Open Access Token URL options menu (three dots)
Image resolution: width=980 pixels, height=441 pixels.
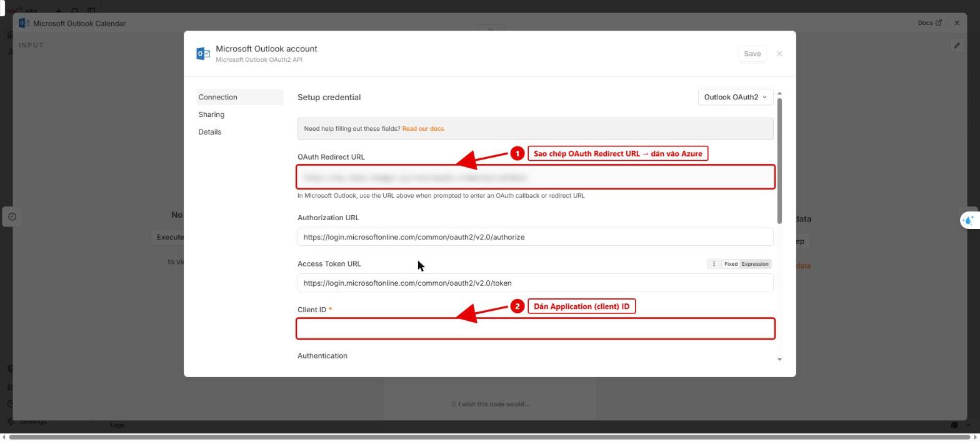(x=714, y=264)
